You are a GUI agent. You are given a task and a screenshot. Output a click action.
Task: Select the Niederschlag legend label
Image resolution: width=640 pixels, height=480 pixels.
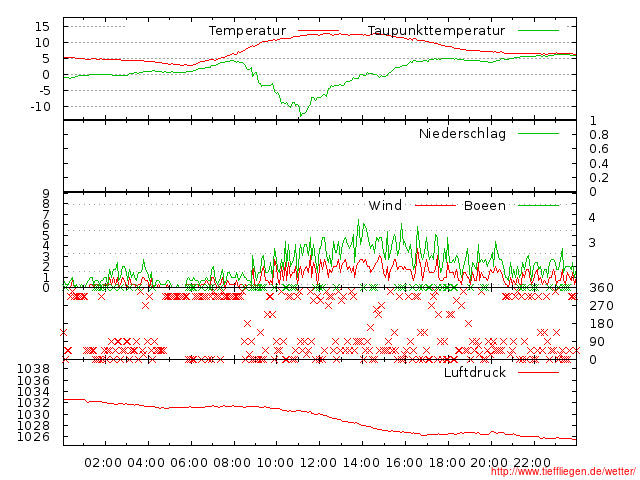[x=462, y=133]
